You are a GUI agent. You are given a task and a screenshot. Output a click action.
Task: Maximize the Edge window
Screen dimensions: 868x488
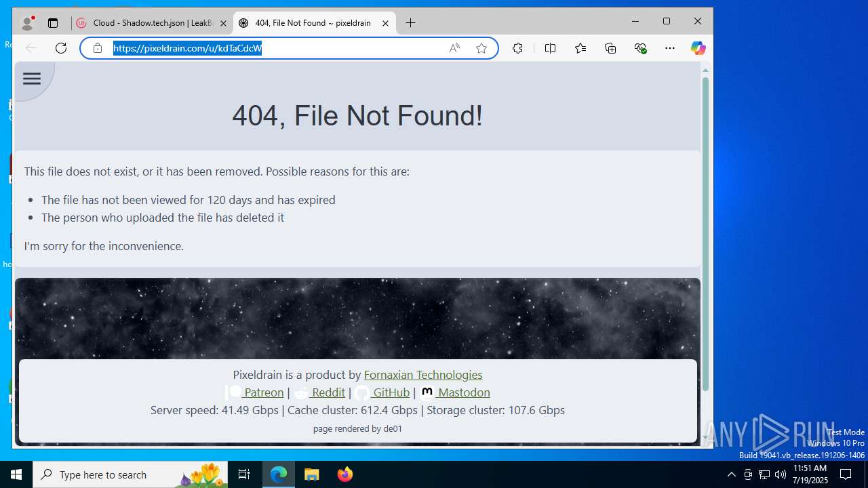click(667, 22)
